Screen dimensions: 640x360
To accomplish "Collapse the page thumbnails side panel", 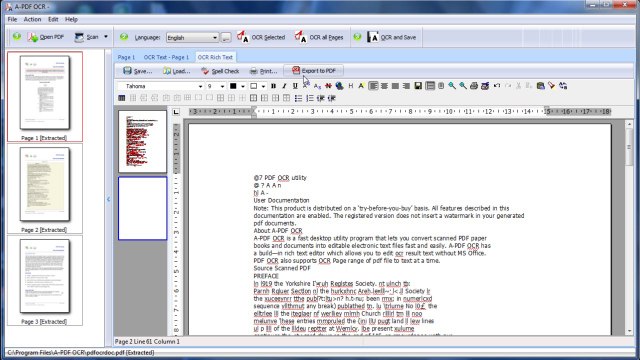I will tap(109, 199).
